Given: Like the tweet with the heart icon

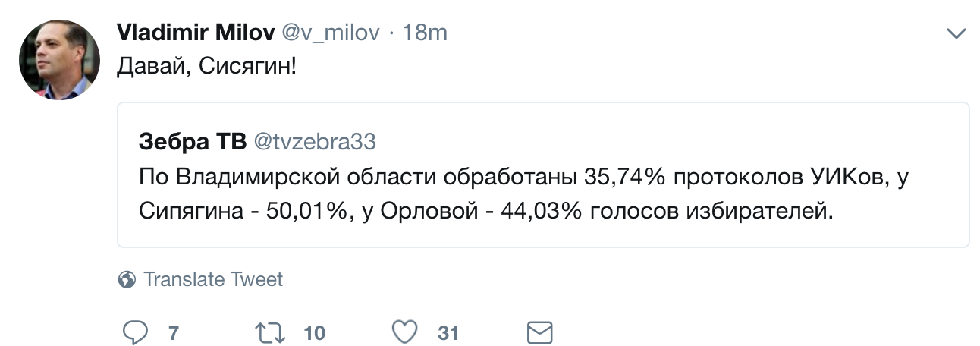Looking at the screenshot, I should click(406, 332).
